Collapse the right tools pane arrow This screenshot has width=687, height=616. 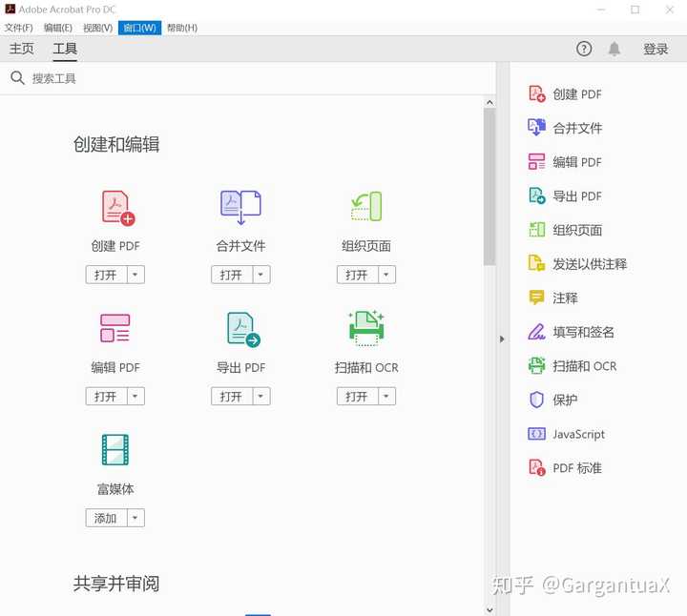pos(502,339)
